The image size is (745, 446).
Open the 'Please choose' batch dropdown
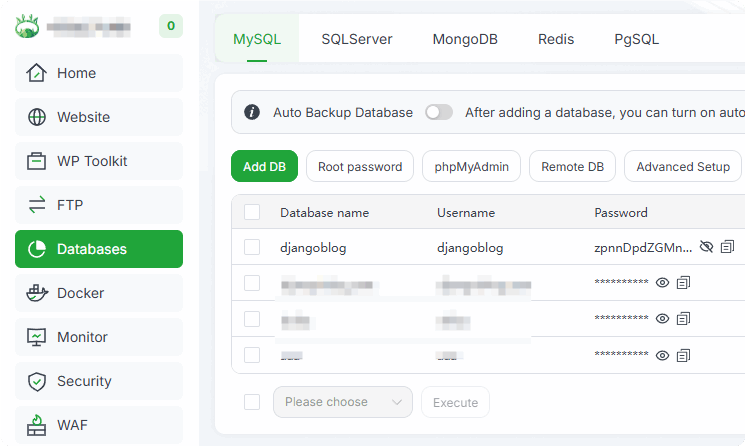[342, 402]
